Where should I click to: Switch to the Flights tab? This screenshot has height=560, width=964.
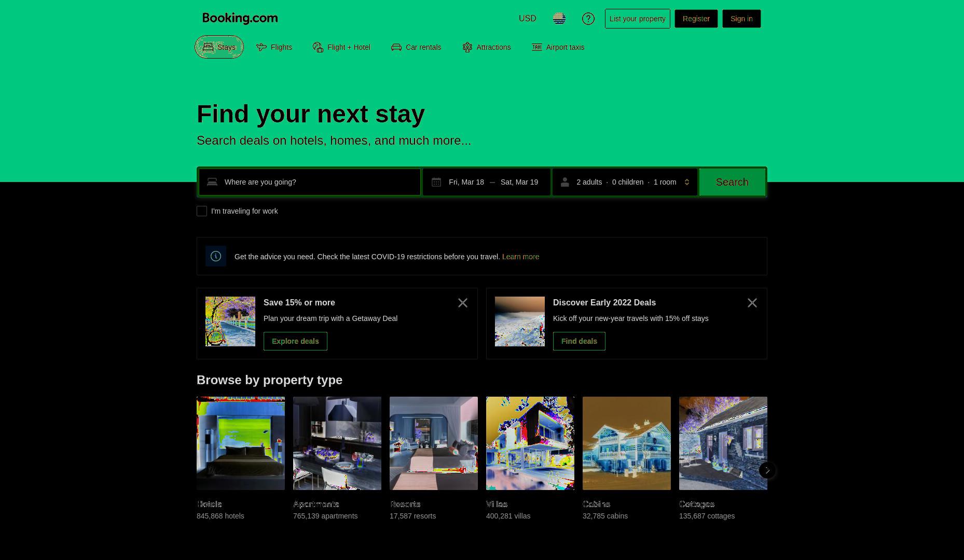coord(274,47)
